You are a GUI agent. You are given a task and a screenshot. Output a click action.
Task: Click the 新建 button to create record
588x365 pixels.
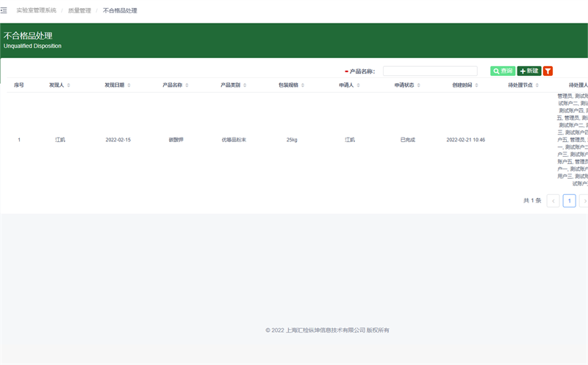pos(529,71)
